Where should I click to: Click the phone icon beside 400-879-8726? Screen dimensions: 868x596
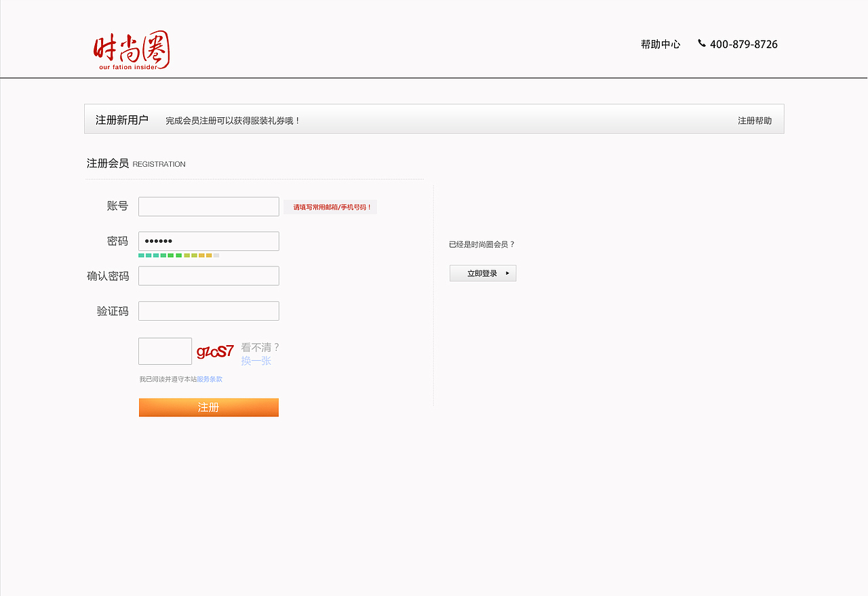(x=702, y=43)
